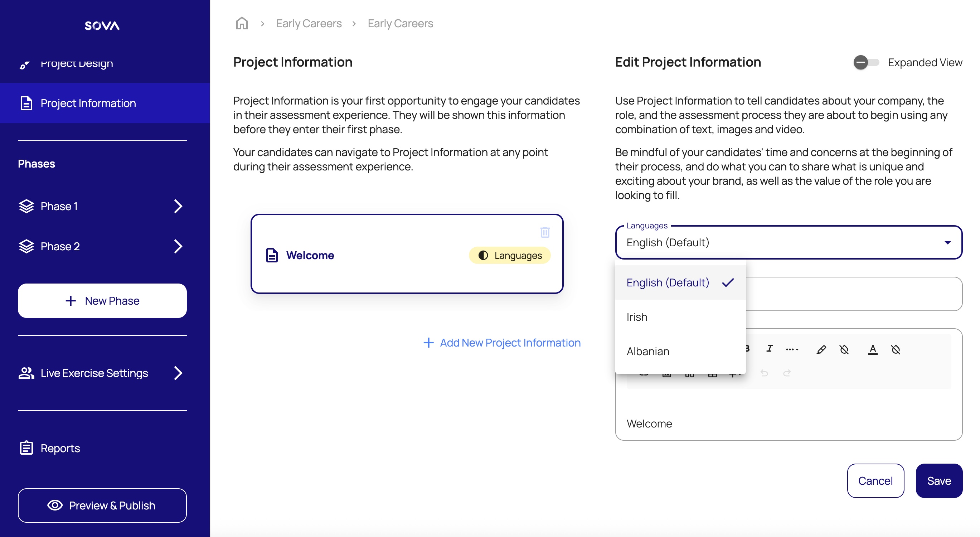Click the remove text color icon
This screenshot has height=537, width=980.
pos(896,349)
